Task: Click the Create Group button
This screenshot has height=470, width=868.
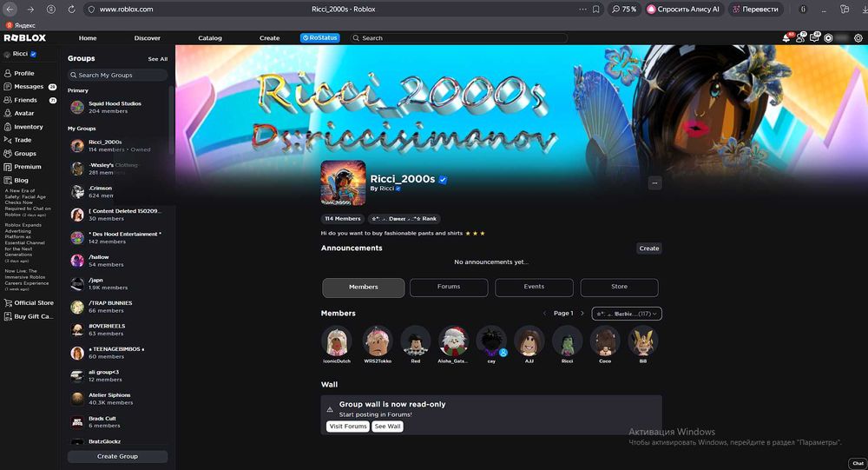Action: (117, 456)
